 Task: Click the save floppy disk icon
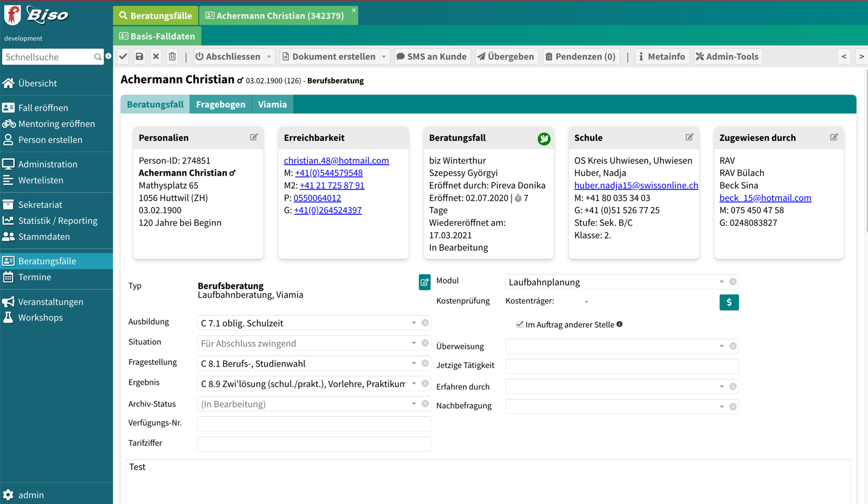(x=140, y=56)
